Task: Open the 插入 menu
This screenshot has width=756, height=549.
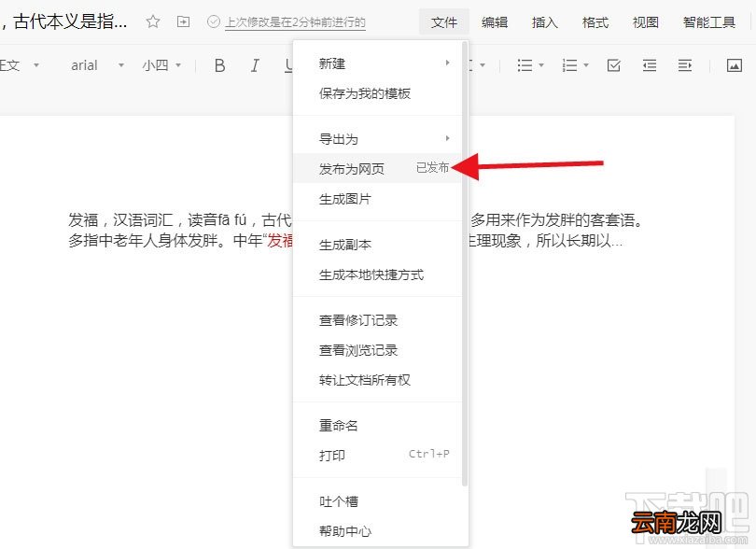Action: [x=545, y=22]
